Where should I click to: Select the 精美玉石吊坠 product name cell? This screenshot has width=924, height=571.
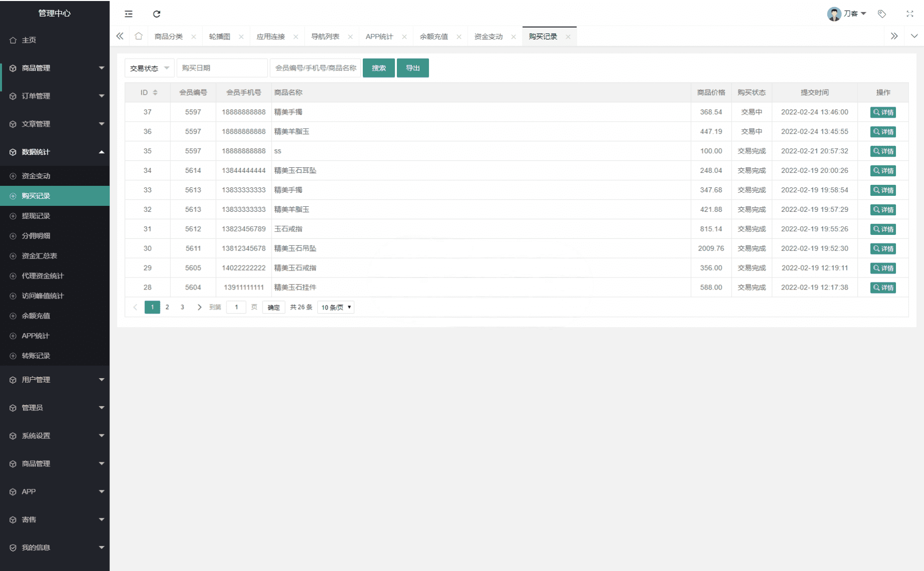click(481, 248)
